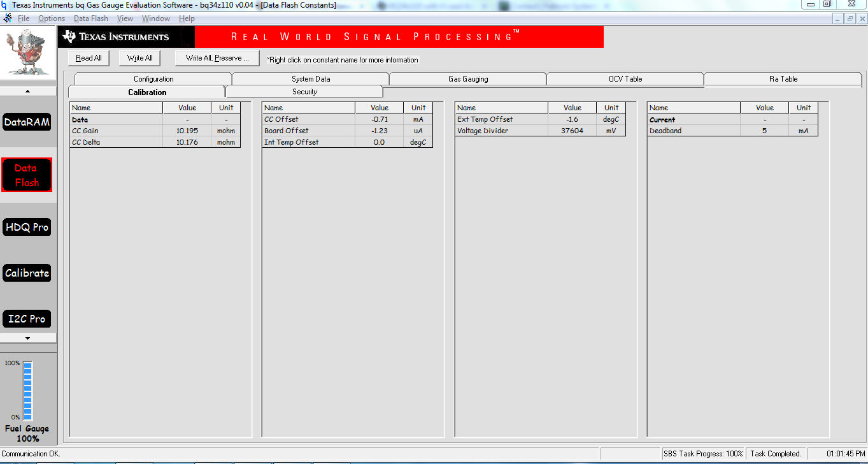Select the Board Offset constant name
This screenshot has height=464, width=868.
(309, 131)
